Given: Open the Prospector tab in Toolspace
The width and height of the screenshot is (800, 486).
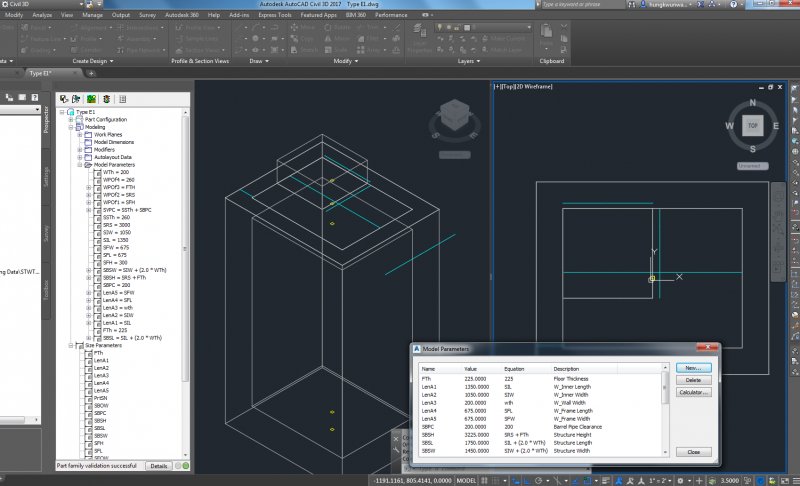Looking at the screenshot, I should pyautogui.click(x=46, y=120).
